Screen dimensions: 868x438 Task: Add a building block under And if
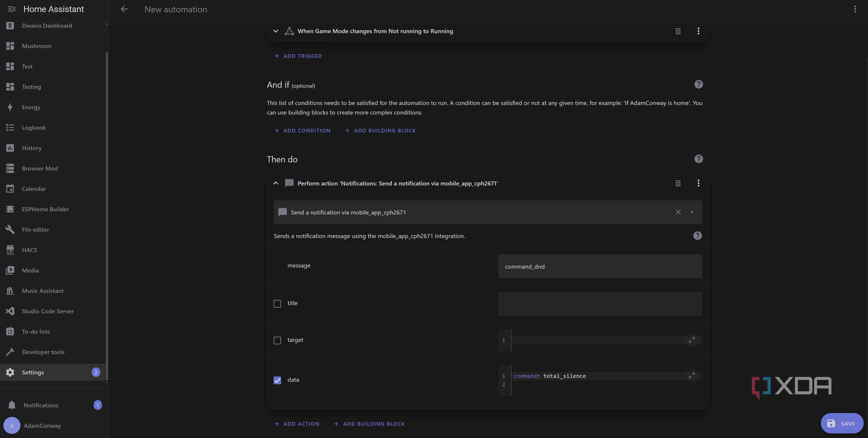tap(380, 131)
